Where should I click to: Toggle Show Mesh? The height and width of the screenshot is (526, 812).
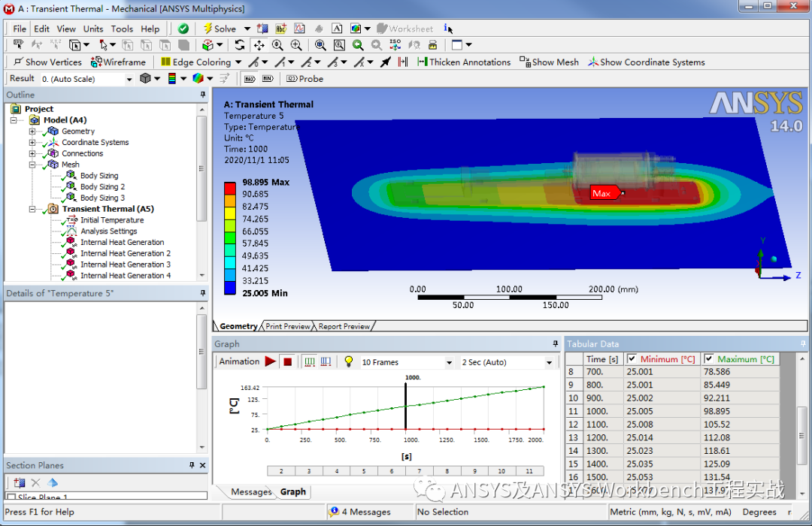coord(549,62)
